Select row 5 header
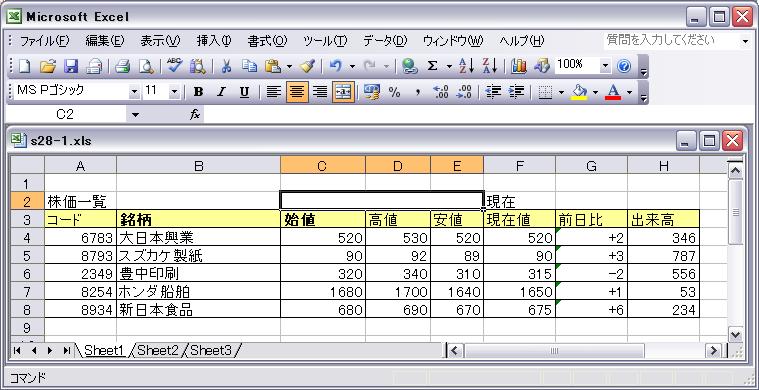The width and height of the screenshot is (759, 390). click(27, 255)
